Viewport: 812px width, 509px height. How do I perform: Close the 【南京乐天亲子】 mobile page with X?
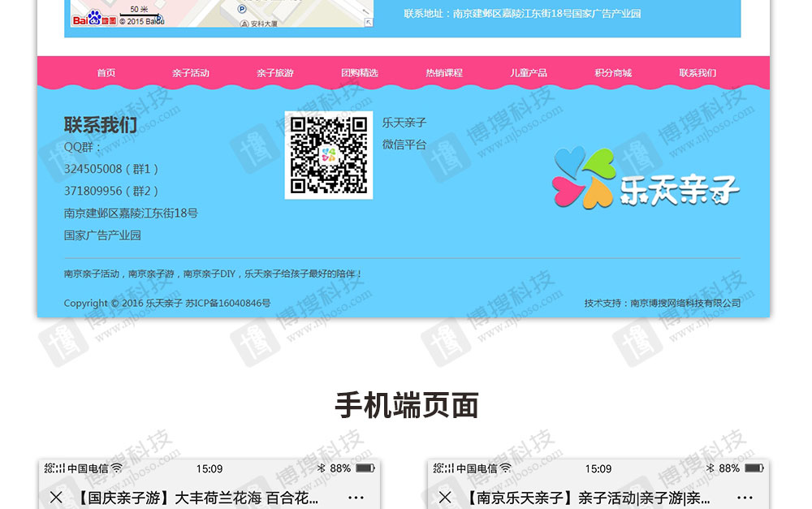click(445, 498)
